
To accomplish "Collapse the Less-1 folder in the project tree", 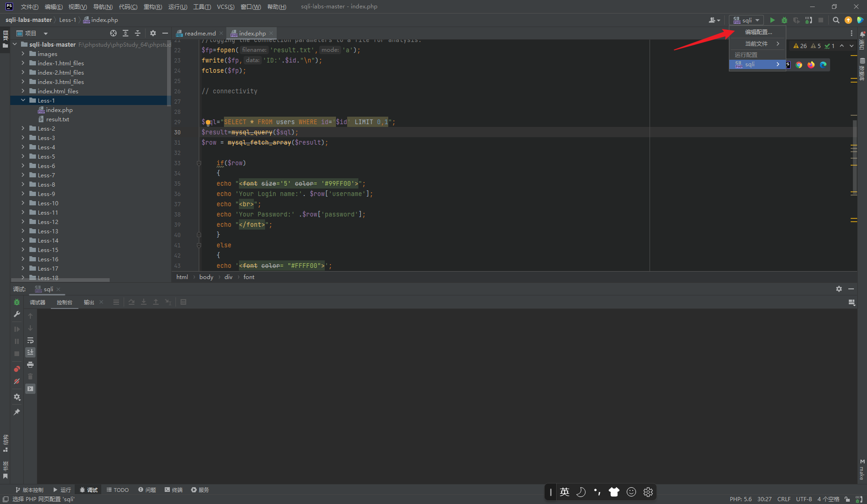I will tap(23, 100).
